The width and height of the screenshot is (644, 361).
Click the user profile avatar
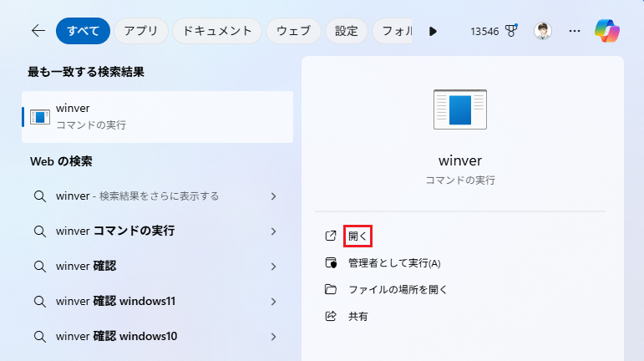tap(543, 31)
